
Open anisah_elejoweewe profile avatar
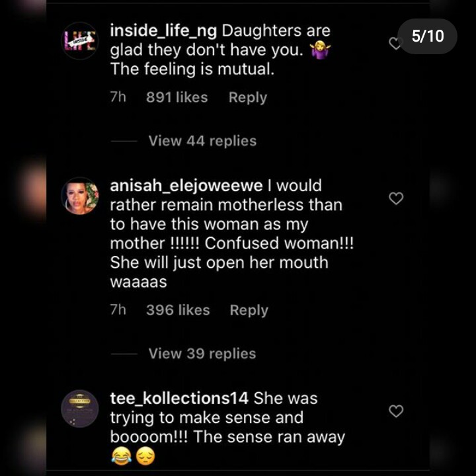click(80, 196)
